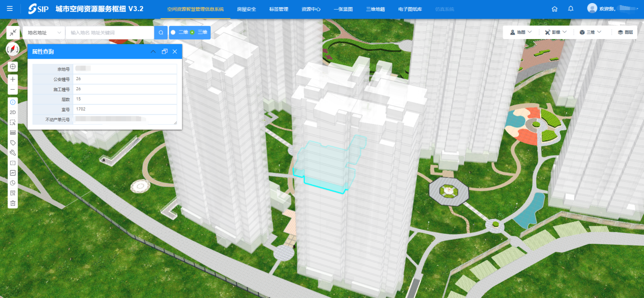The image size is (644, 298).
Task: Open the 地名地址 search type dropdown
Action: 44,32
